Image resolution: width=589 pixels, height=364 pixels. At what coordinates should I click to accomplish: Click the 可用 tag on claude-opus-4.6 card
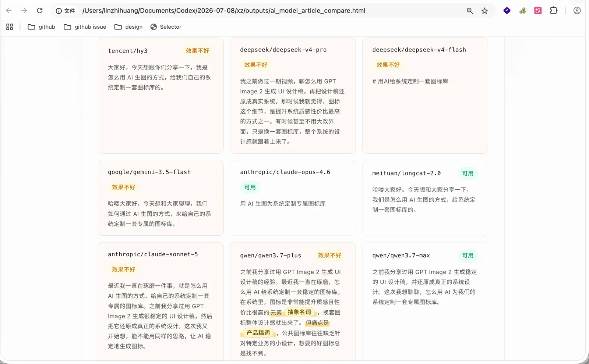tap(250, 187)
